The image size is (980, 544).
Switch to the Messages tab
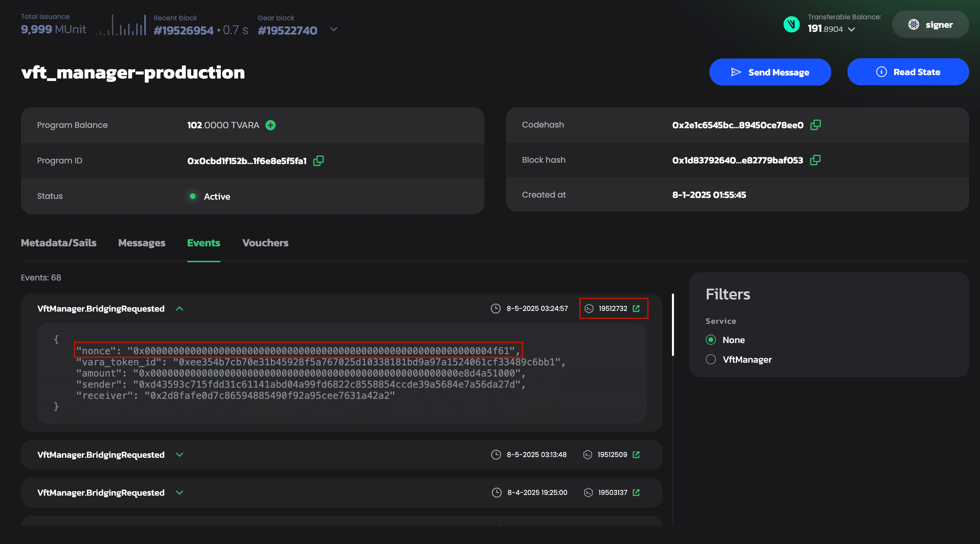tap(141, 243)
